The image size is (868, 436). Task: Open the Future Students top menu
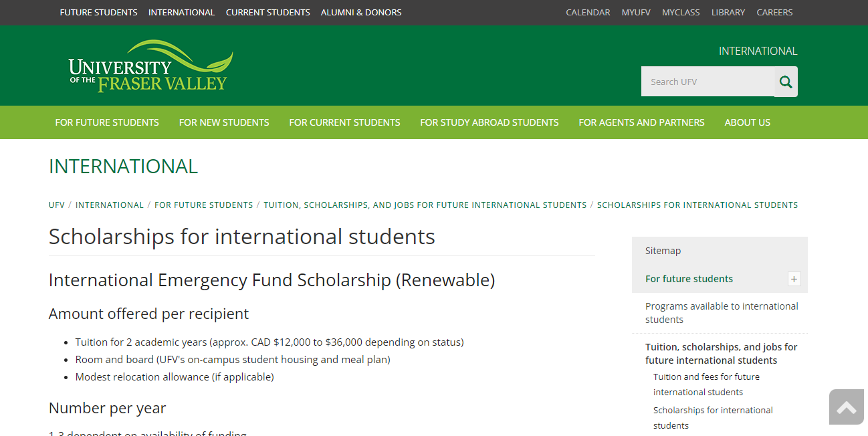(98, 12)
